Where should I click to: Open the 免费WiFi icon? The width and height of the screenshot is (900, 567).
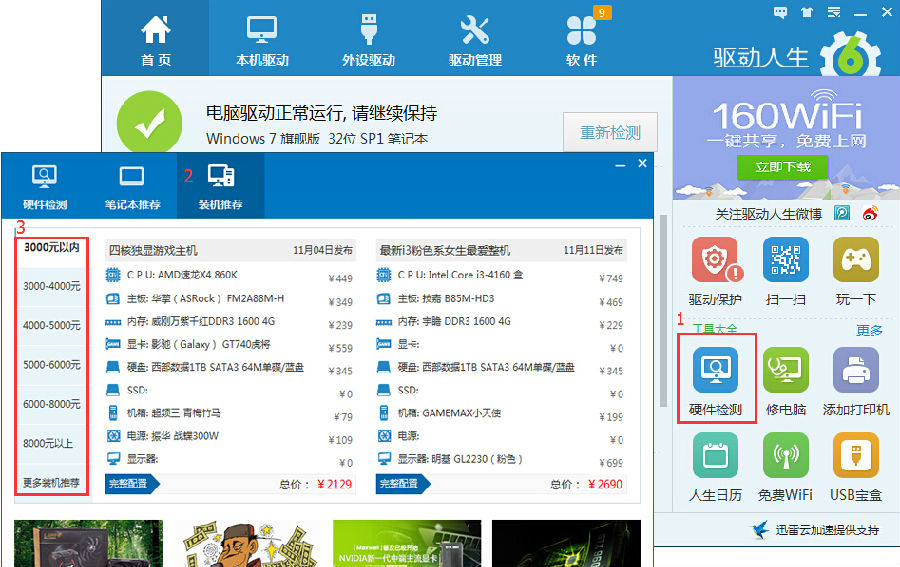[x=786, y=456]
